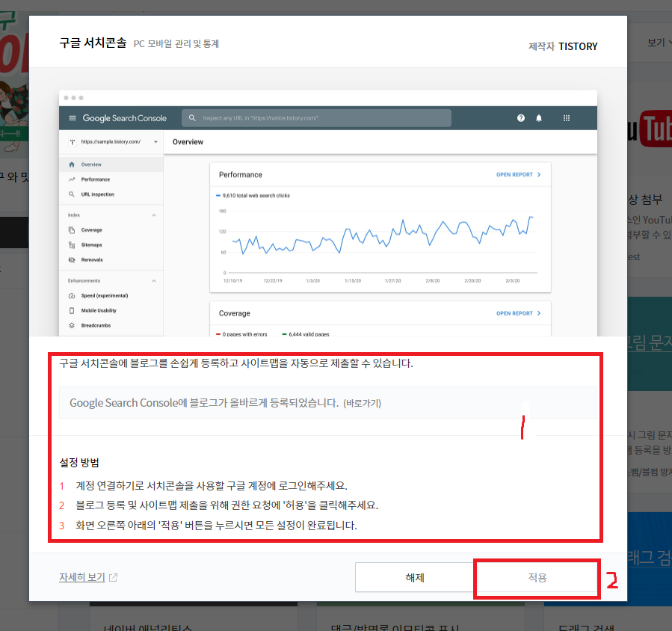Viewport: 672px width, 631px height.
Task: Click Mobile Usability sidebar item
Action: pyautogui.click(x=111, y=311)
